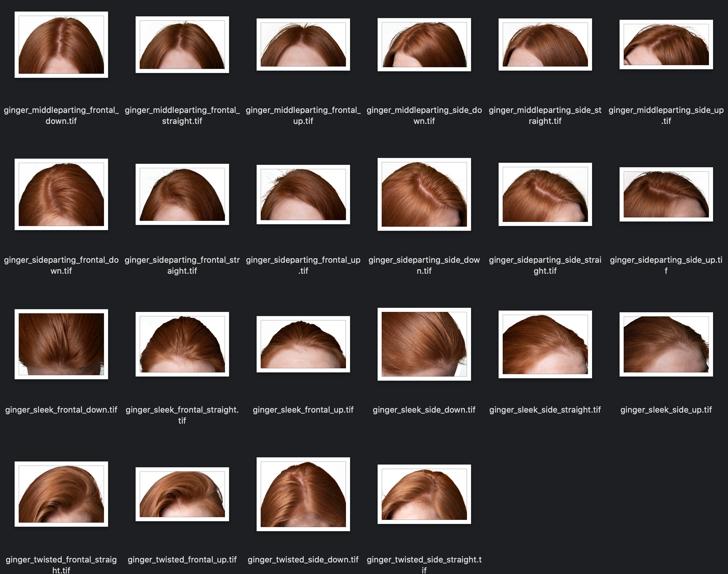
Task: Click the filename ginger_sleek_side_down.tif
Action: (x=424, y=410)
